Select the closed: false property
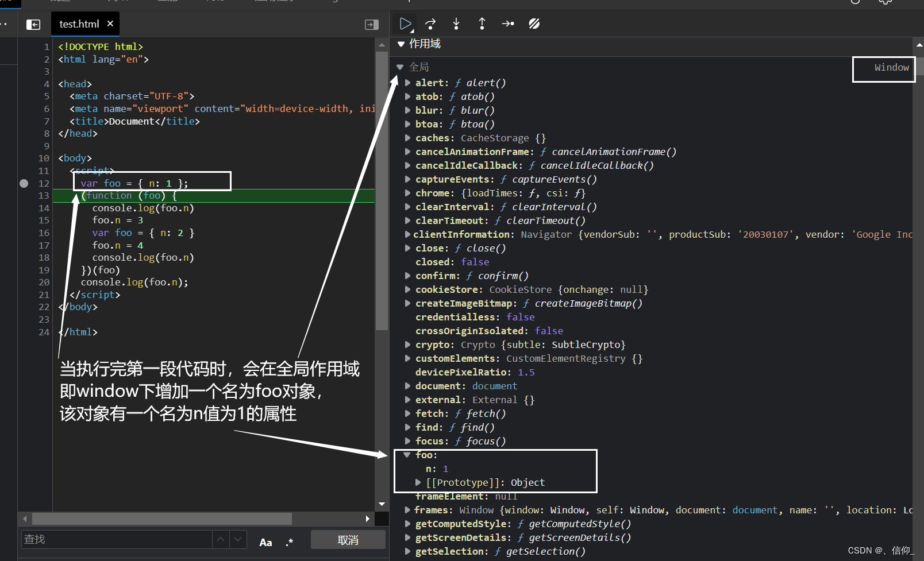Viewport: 924px width, 561px height. (x=452, y=262)
